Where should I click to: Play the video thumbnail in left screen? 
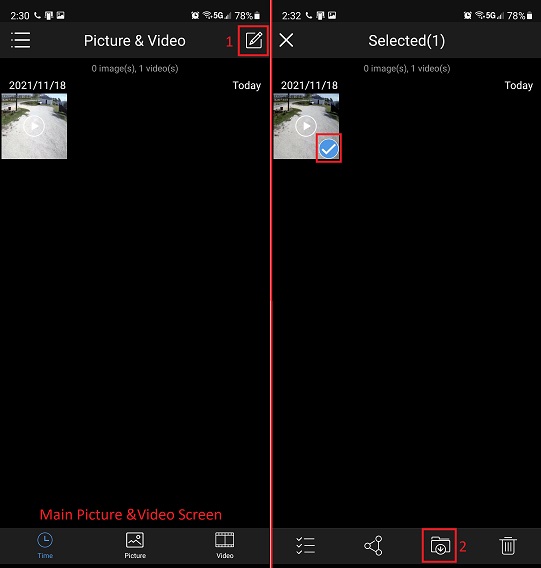(34, 126)
